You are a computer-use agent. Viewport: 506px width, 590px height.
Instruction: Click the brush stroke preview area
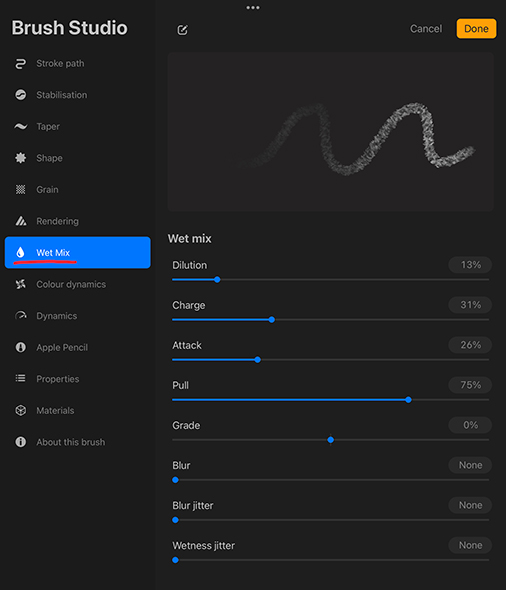coord(331,132)
